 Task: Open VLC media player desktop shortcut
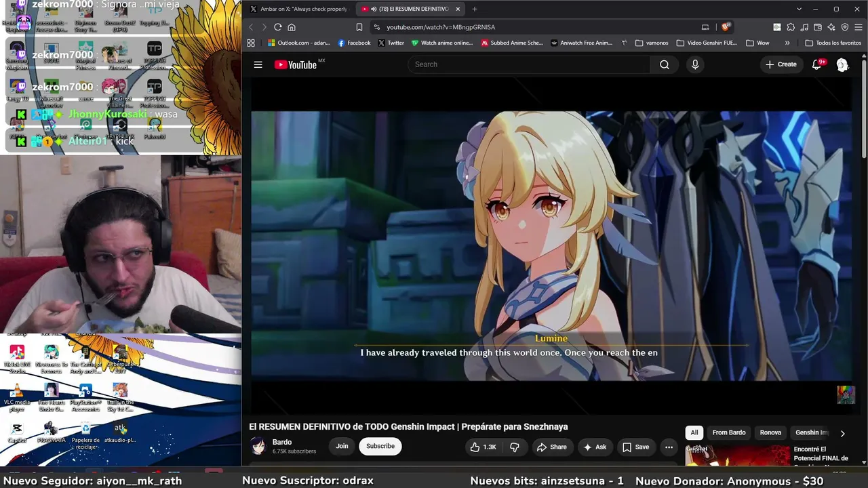click(x=17, y=397)
